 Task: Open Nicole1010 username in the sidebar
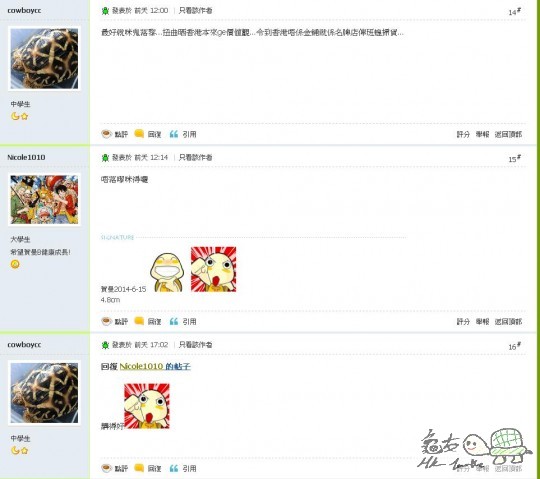(26, 157)
